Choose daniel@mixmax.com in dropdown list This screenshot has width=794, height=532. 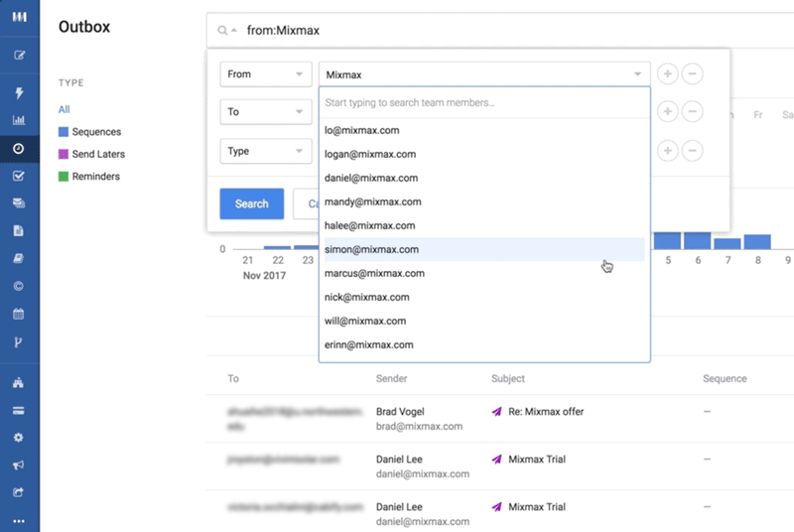[x=484, y=179]
